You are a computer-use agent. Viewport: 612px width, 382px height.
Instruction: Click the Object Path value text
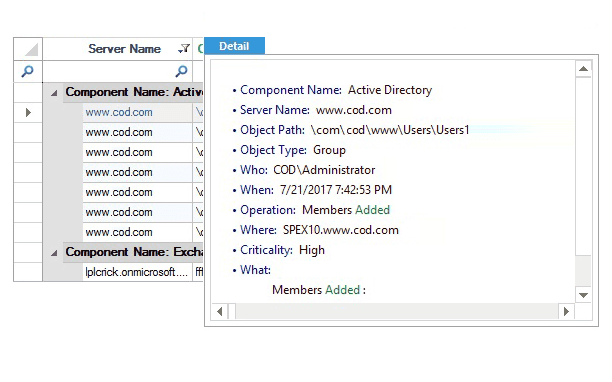pos(390,130)
